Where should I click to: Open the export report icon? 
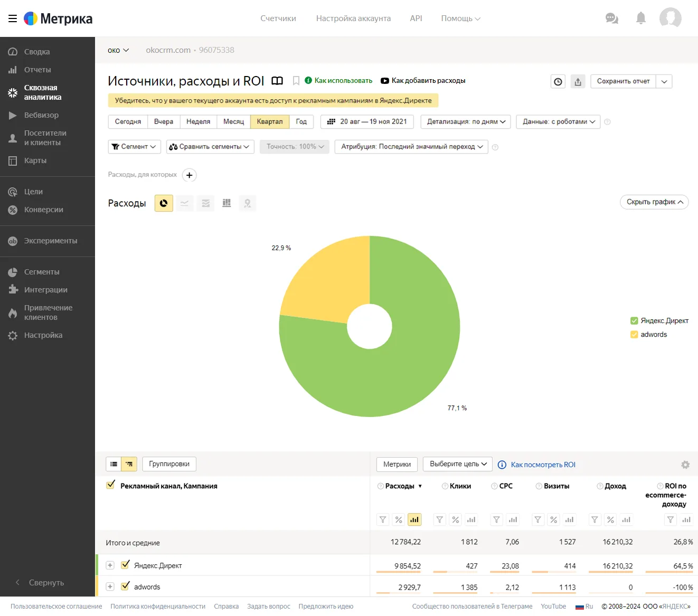click(578, 81)
